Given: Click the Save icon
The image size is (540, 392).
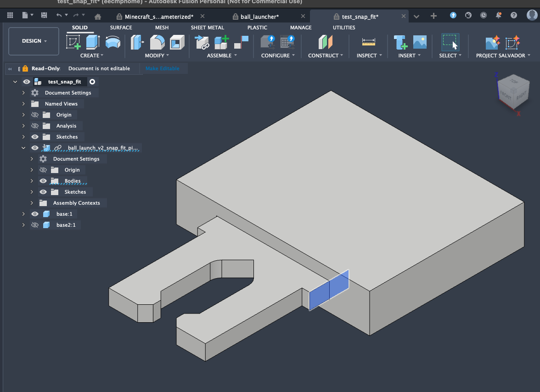Looking at the screenshot, I should pyautogui.click(x=44, y=16).
